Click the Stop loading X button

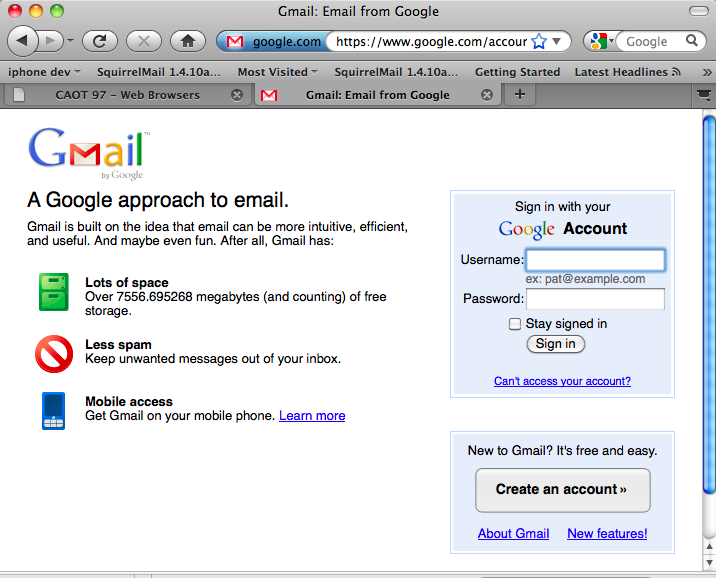tap(144, 42)
